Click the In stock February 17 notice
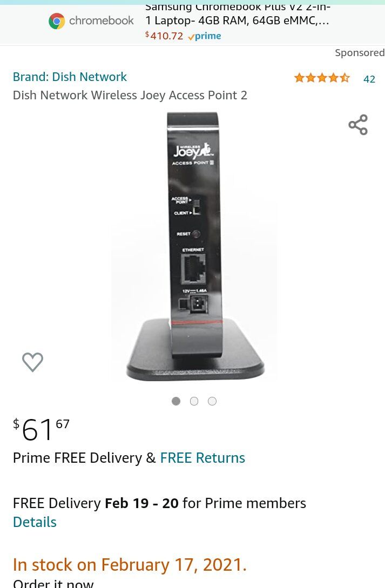 click(130, 565)
